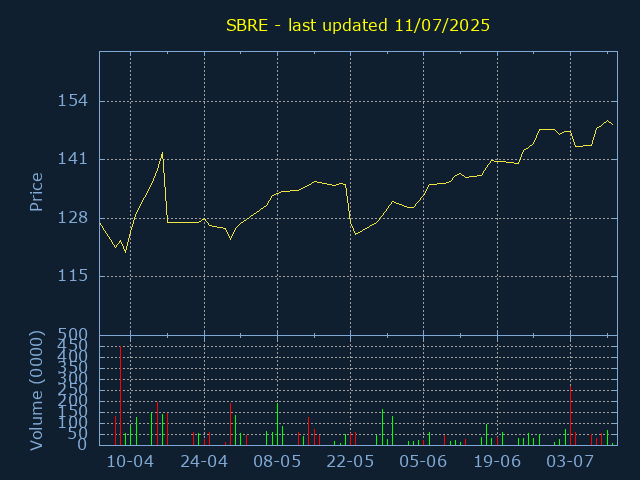This screenshot has height=480, width=640.
Task: Click the volume axis label 500
Action: 73,335
